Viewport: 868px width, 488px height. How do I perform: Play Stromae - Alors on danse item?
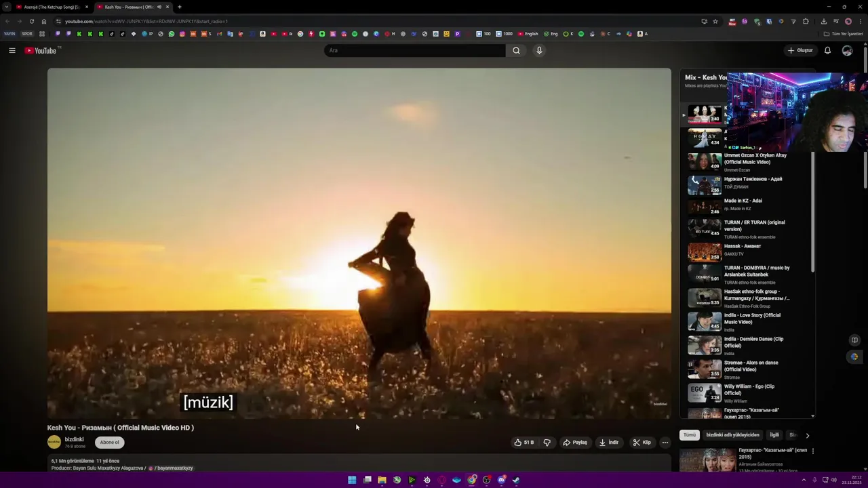point(749,369)
